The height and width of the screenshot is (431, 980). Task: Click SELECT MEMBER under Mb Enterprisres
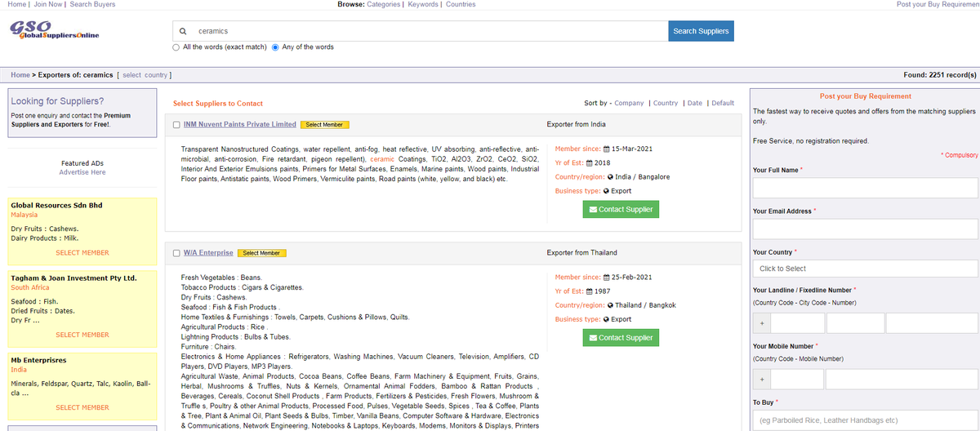[82, 407]
